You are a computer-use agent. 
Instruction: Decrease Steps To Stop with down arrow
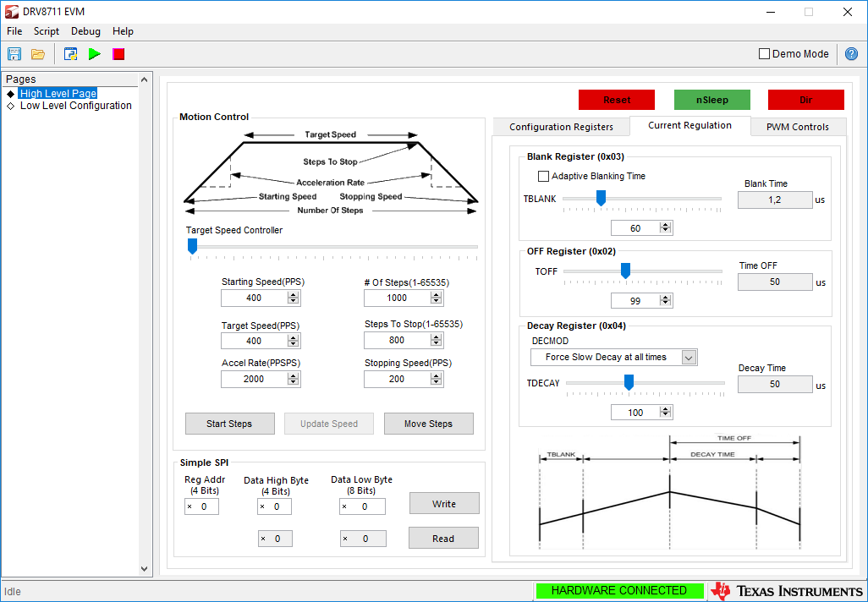tap(437, 343)
